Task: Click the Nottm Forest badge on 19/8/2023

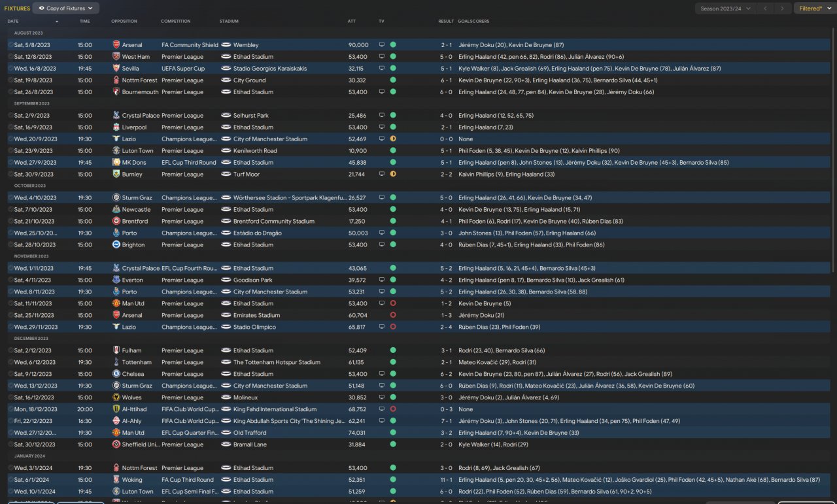Action: point(116,80)
